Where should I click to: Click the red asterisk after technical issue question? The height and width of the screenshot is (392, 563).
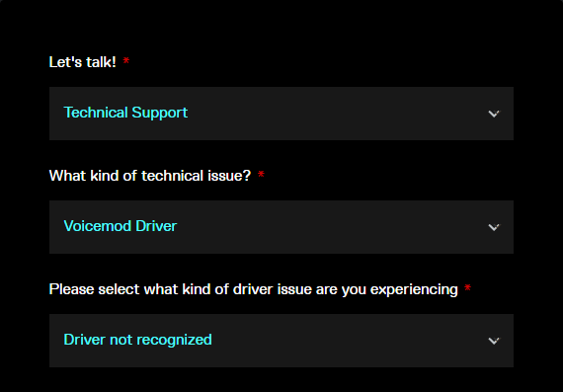pyautogui.click(x=261, y=174)
